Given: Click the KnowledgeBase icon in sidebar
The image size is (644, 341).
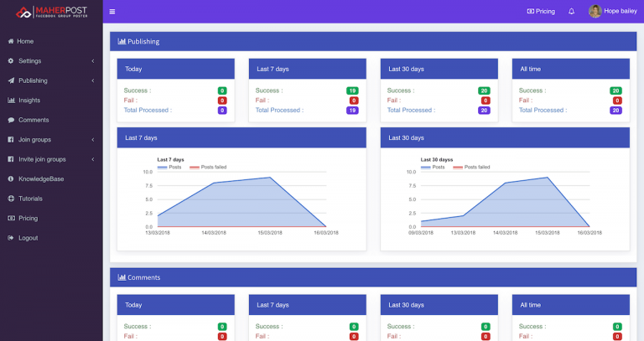Looking at the screenshot, I should click(11, 179).
